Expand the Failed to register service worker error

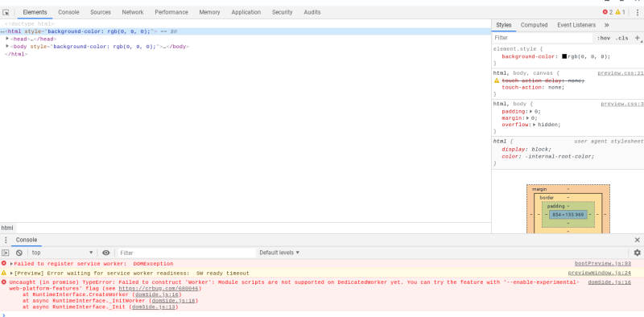[x=11, y=264]
